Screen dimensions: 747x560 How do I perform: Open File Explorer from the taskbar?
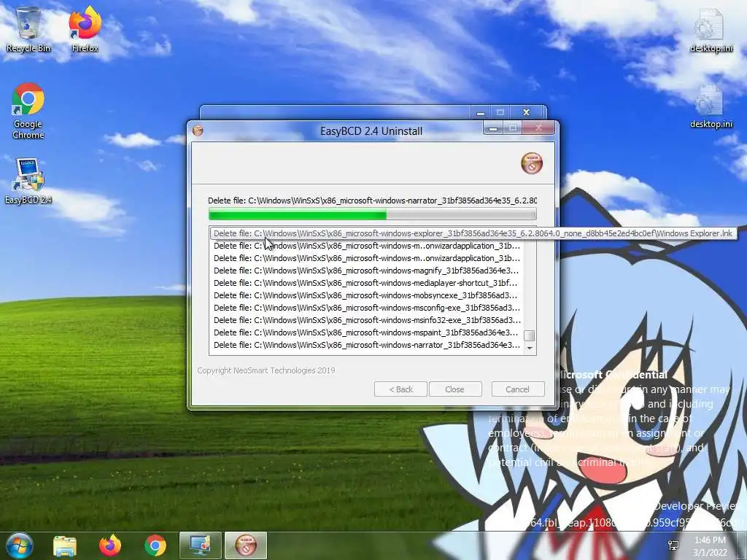pyautogui.click(x=65, y=545)
